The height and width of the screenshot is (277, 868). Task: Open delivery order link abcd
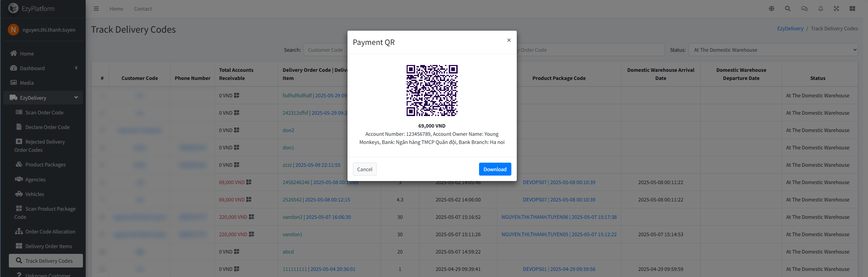(288, 251)
